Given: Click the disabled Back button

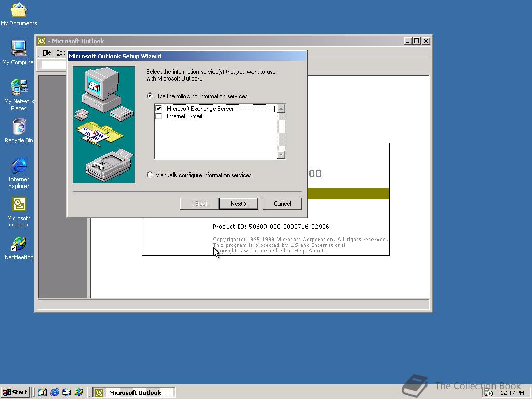Looking at the screenshot, I should point(199,204).
